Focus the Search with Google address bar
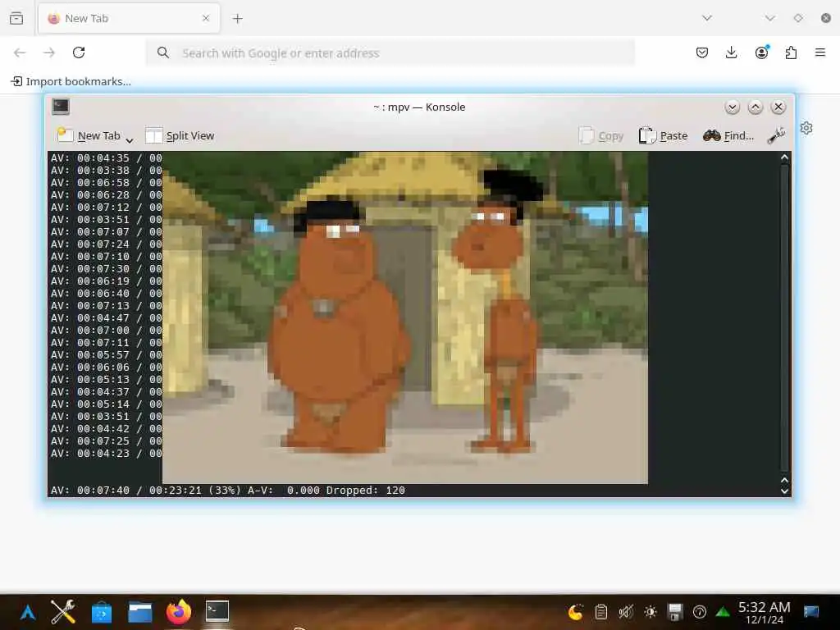 390,53
